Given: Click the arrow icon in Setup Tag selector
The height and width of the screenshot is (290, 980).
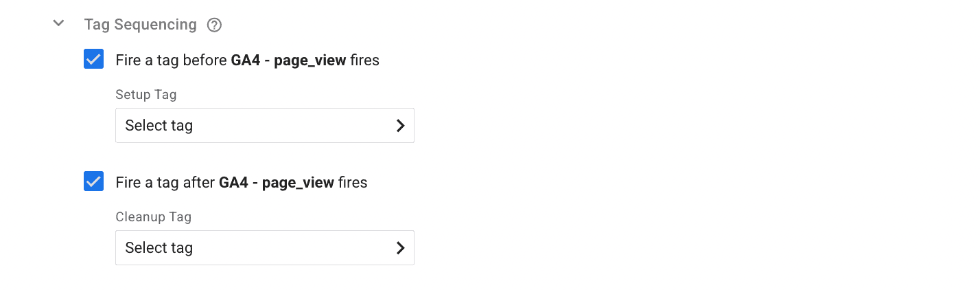Looking at the screenshot, I should [401, 126].
